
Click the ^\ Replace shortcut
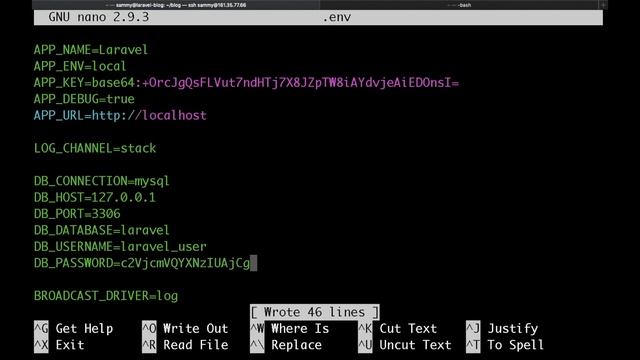coord(286,345)
